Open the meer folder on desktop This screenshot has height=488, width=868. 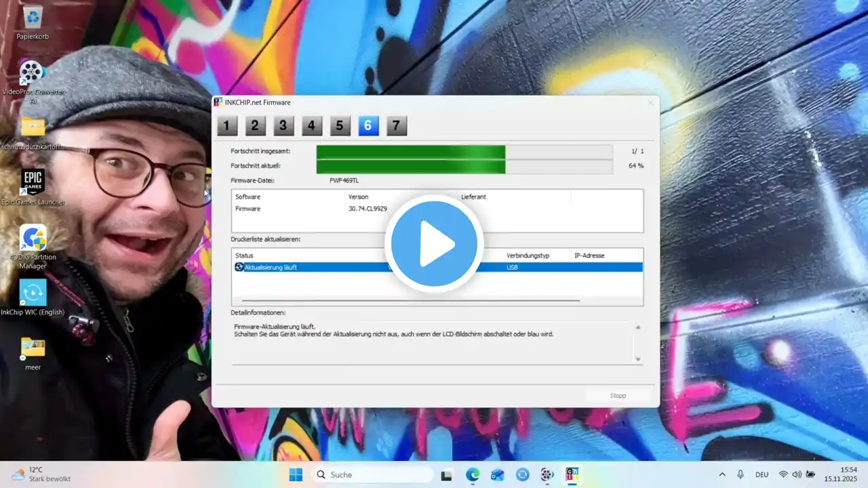[x=33, y=348]
